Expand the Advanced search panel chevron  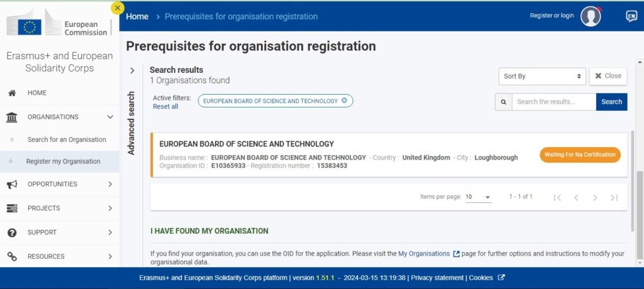[132, 70]
